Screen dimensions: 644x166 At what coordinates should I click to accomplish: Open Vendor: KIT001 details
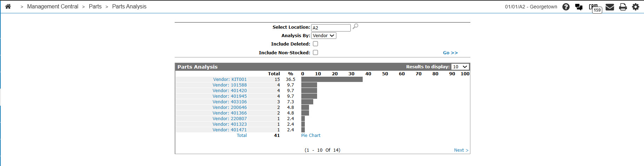point(230,79)
